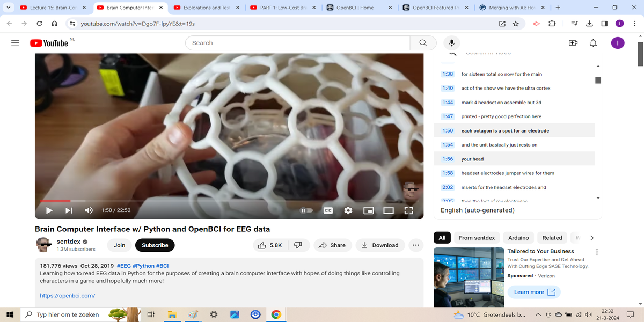Select transcript line 'your head'
Viewport: 644px width, 322px height.
click(x=514, y=159)
